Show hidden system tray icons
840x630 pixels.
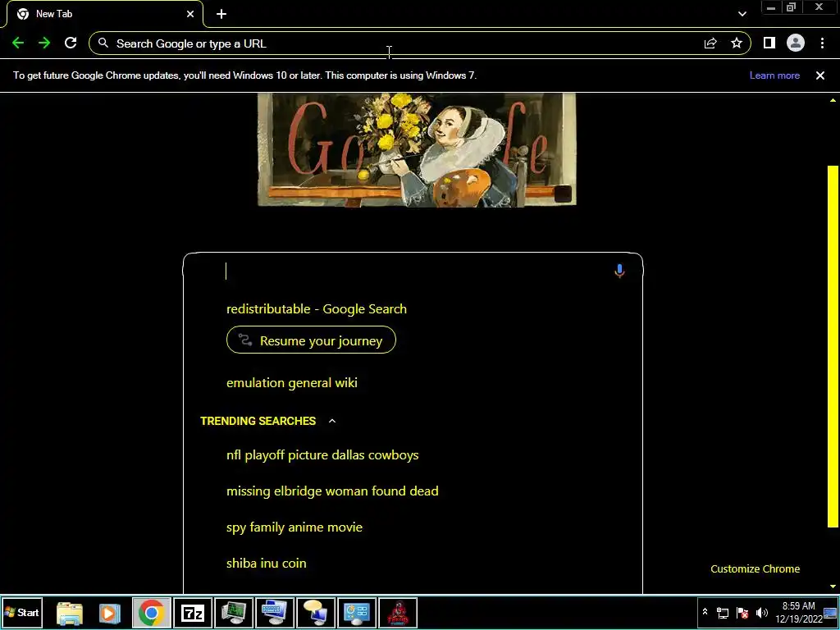coord(705,612)
